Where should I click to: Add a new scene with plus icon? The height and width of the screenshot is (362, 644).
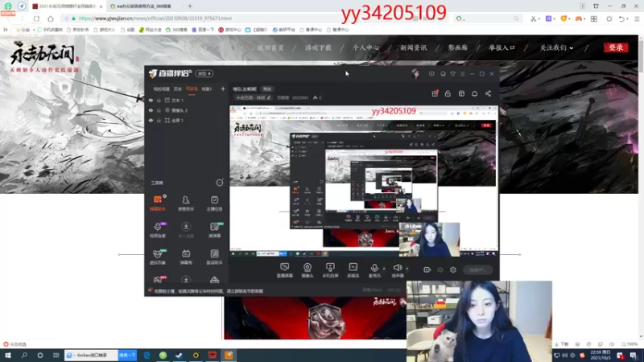pyautogui.click(x=223, y=88)
